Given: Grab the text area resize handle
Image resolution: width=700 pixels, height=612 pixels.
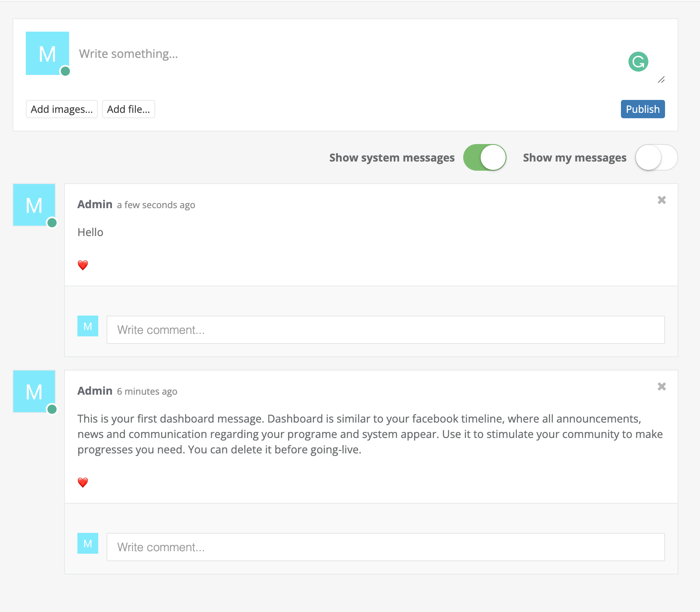Looking at the screenshot, I should [661, 80].
